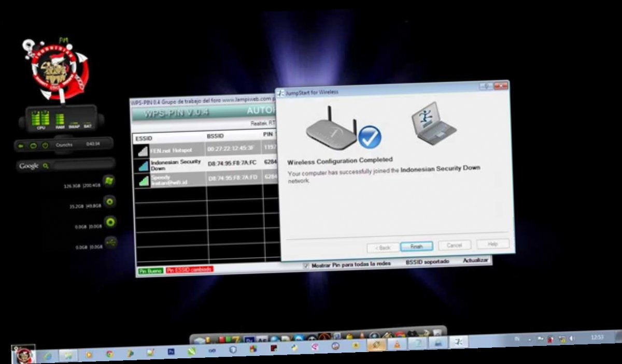Click Actualizar in WPS-PIN window
Viewport: 622px width, 364px height.
475,260
